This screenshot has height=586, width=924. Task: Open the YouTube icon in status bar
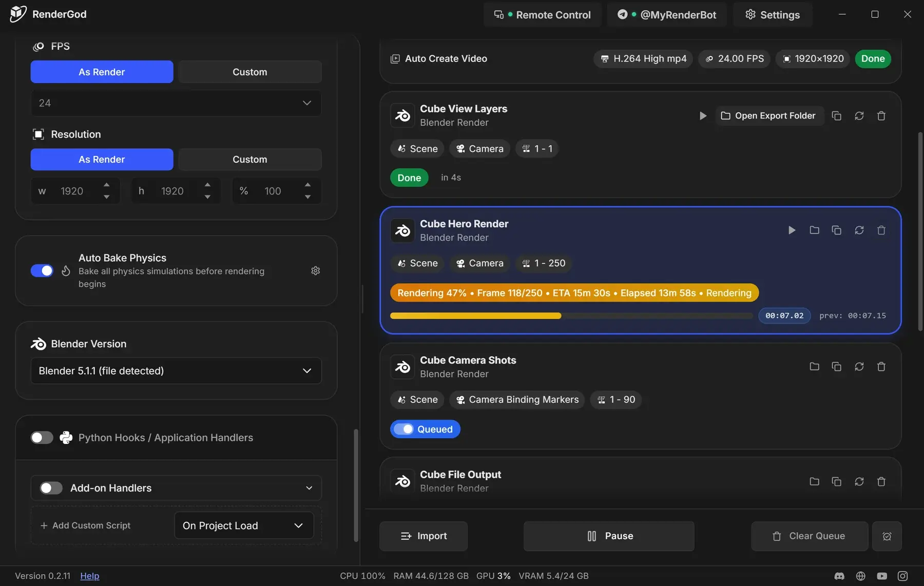pos(882,576)
